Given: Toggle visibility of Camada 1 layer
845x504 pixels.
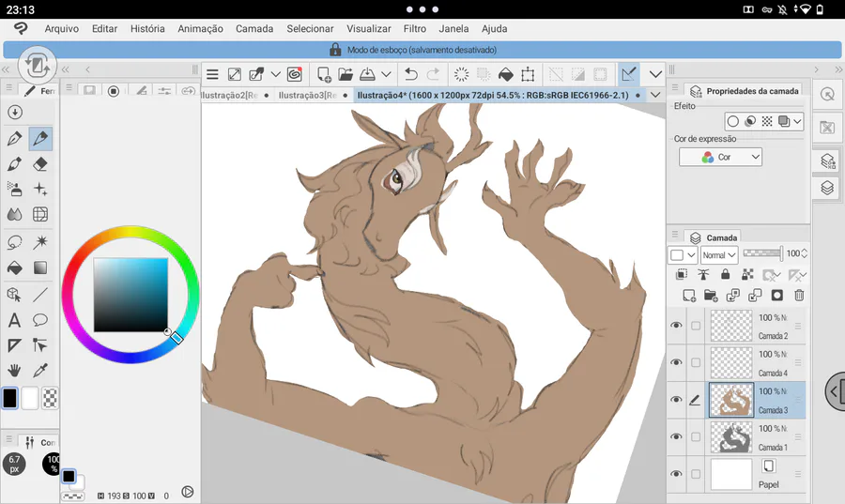Looking at the screenshot, I should tap(675, 437).
